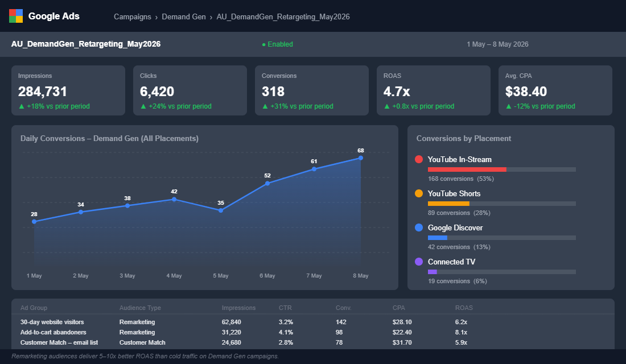
Task: Select the ROAS 4.7x metric card
Action: 434,90
